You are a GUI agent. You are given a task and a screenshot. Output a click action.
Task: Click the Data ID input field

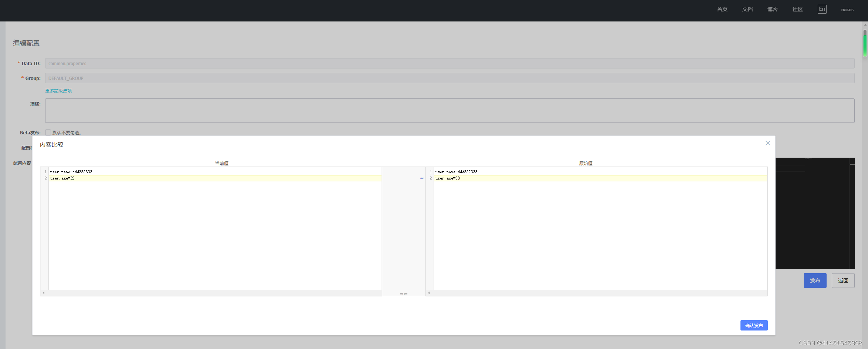coord(450,63)
